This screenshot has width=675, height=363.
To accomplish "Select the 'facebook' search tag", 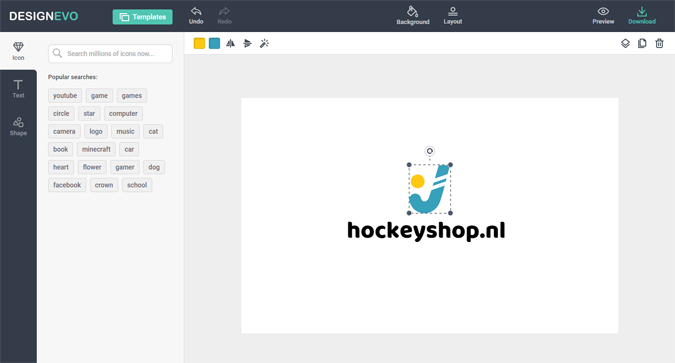I will click(67, 185).
